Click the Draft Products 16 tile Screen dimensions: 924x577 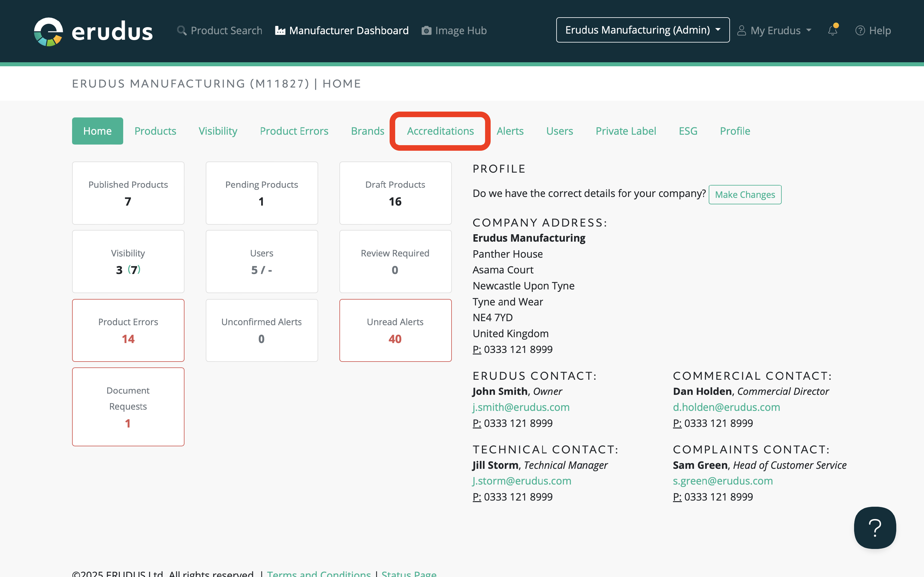[x=395, y=193]
